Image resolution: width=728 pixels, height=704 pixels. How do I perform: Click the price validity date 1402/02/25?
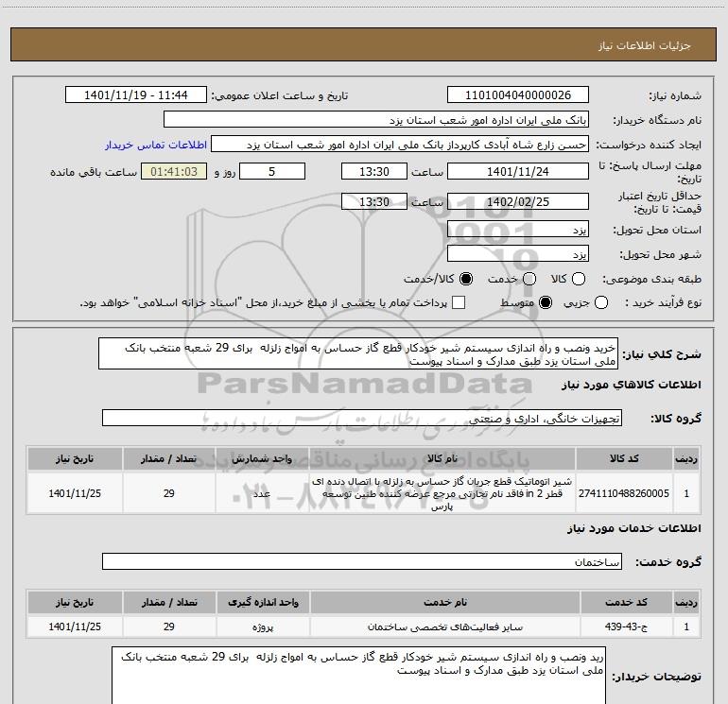tap(518, 202)
